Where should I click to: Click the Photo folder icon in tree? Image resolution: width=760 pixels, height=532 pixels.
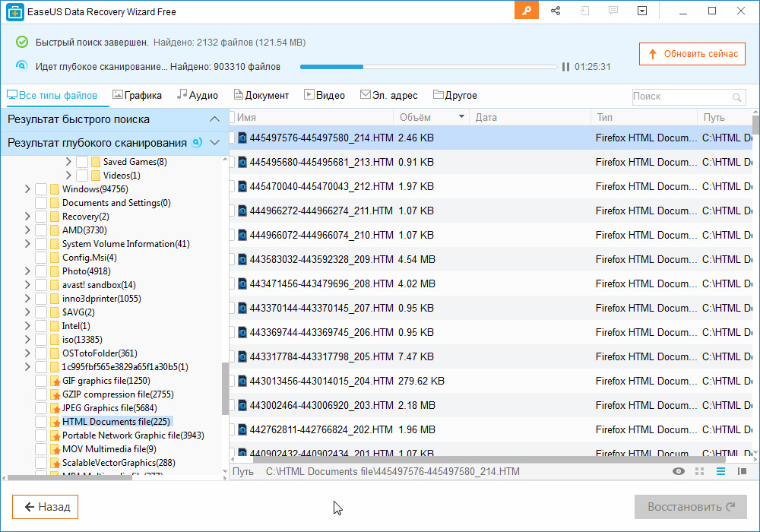point(55,271)
